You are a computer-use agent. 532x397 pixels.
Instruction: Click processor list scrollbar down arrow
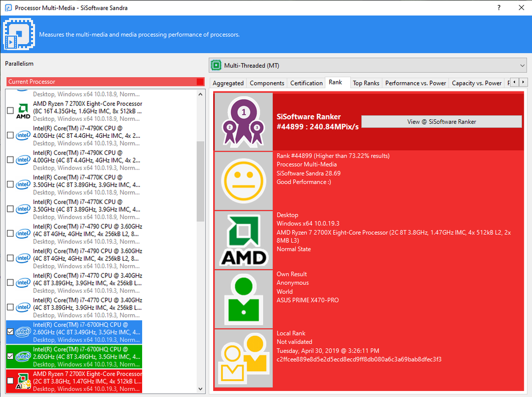point(200,389)
